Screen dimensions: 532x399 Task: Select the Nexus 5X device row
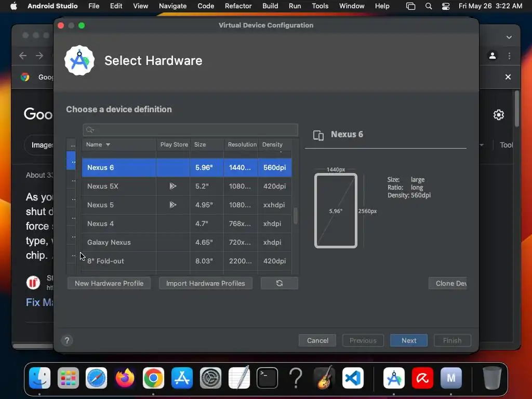click(x=187, y=187)
